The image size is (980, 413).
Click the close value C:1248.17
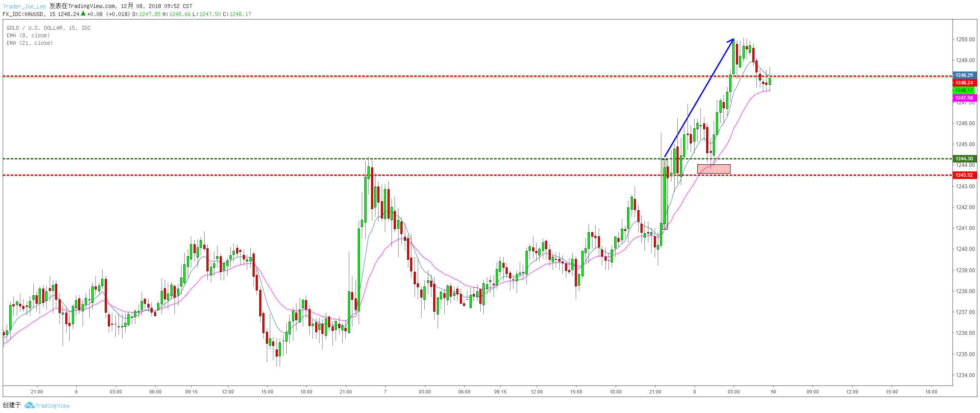237,14
